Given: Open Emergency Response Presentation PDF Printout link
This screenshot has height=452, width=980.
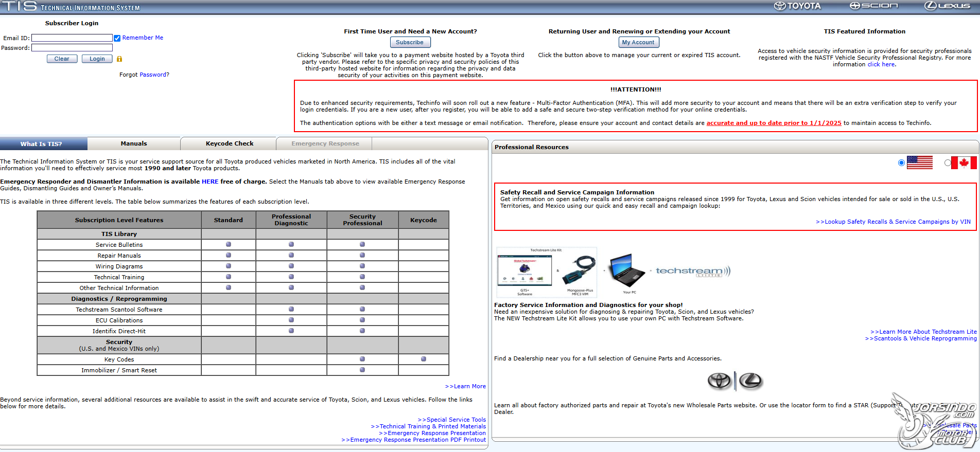Looking at the screenshot, I should (414, 440).
